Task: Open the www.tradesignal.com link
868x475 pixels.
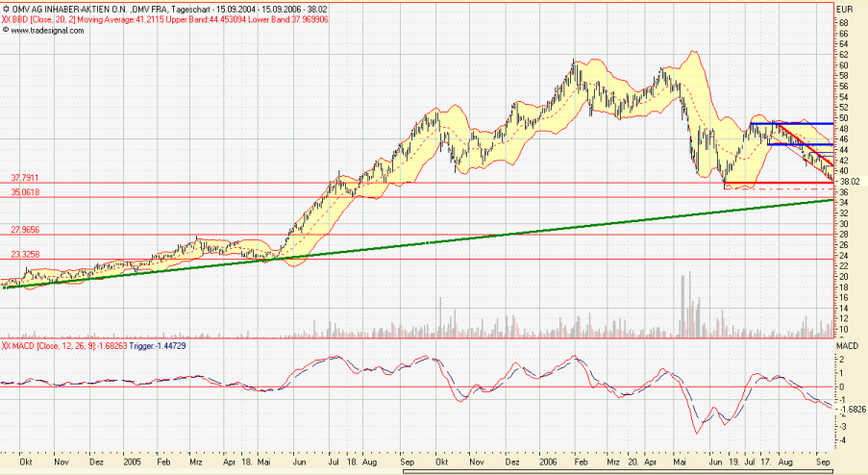Action: [46, 31]
